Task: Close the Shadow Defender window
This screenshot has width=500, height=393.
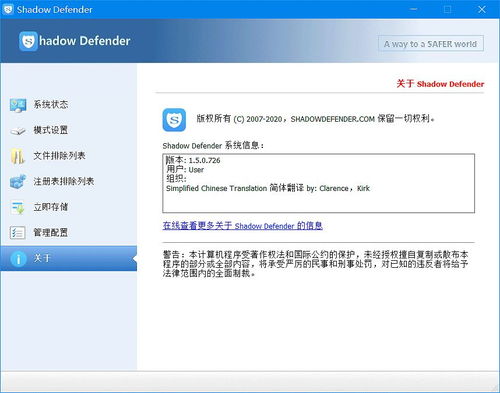Action: coord(482,9)
